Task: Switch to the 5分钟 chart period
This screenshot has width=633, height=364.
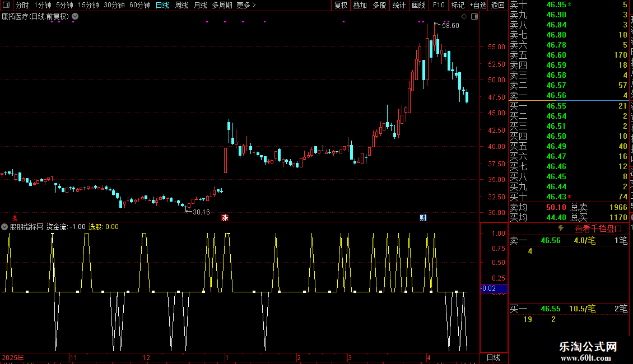Action: (x=64, y=5)
